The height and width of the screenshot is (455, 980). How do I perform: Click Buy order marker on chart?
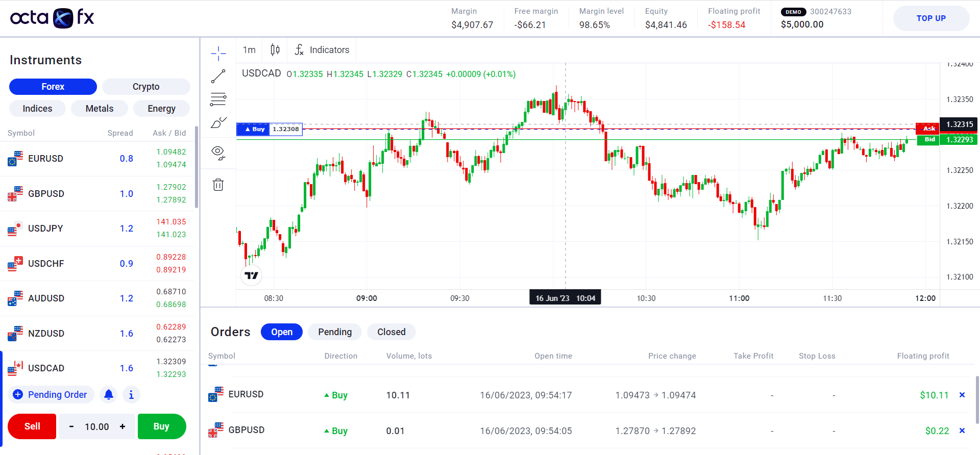click(269, 129)
